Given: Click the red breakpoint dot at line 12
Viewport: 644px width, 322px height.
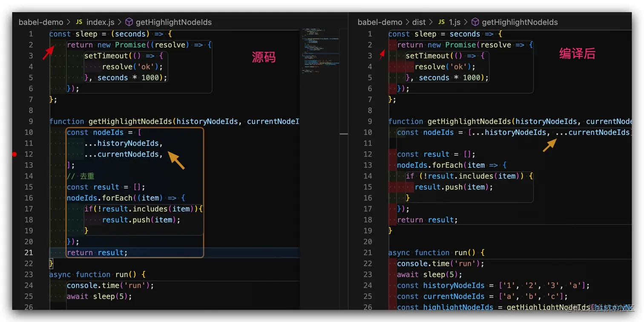Looking at the screenshot, I should (14, 154).
